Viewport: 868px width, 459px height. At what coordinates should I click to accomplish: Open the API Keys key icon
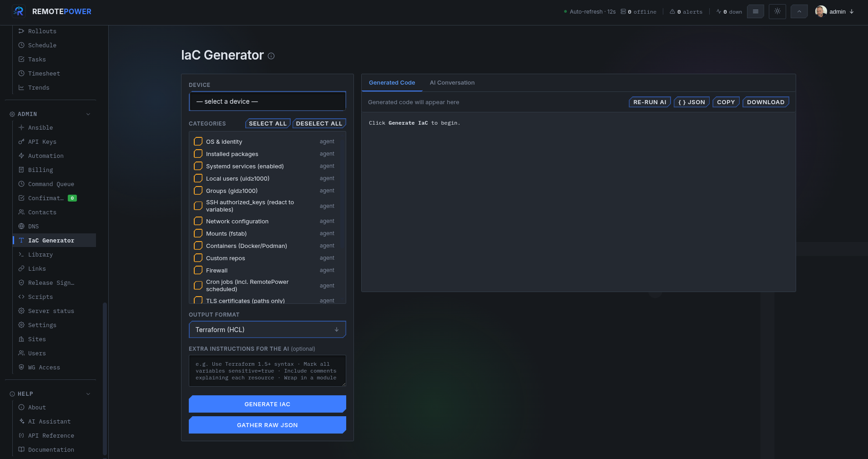tap(21, 141)
